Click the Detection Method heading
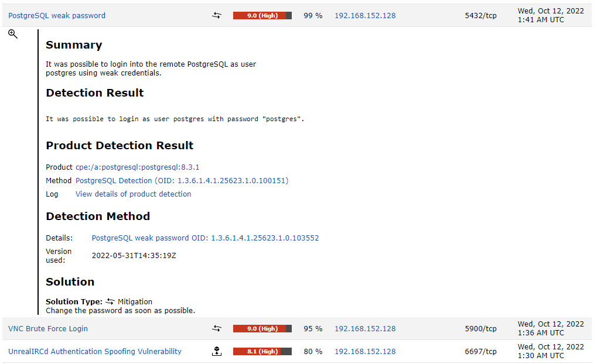 98,216
